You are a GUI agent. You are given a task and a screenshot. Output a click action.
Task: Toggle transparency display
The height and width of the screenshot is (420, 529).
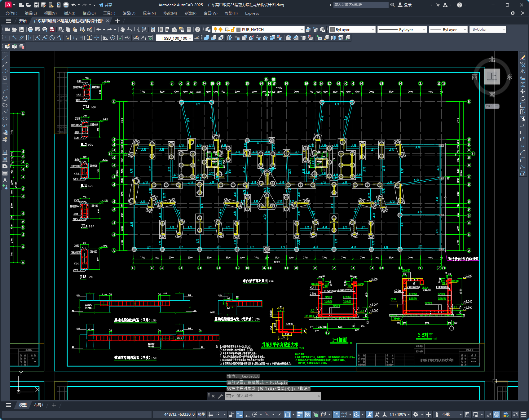pyautogui.click(x=308, y=414)
